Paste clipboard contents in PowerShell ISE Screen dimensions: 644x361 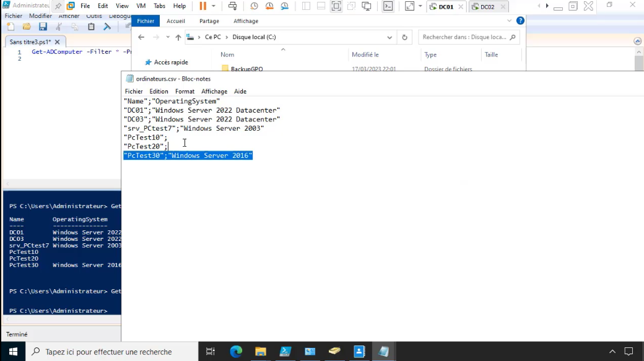pyautogui.click(x=91, y=27)
